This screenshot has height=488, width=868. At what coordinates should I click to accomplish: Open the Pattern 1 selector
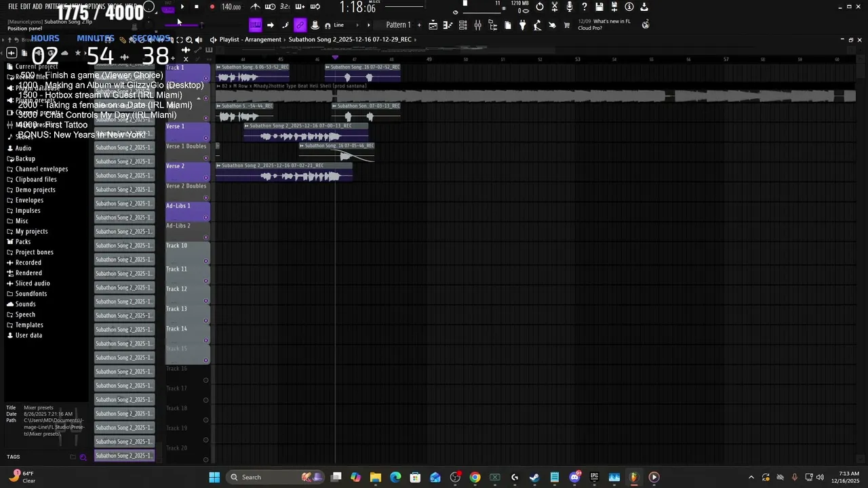click(398, 25)
